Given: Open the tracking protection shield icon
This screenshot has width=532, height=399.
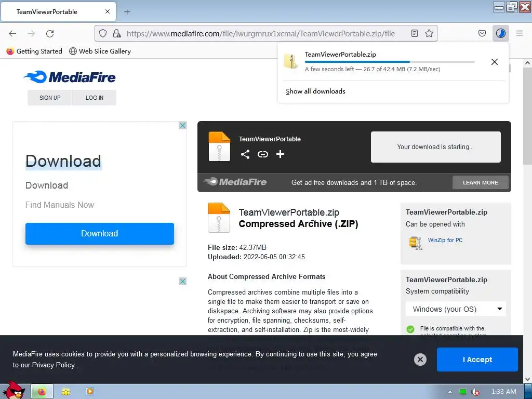Looking at the screenshot, I should [103, 33].
